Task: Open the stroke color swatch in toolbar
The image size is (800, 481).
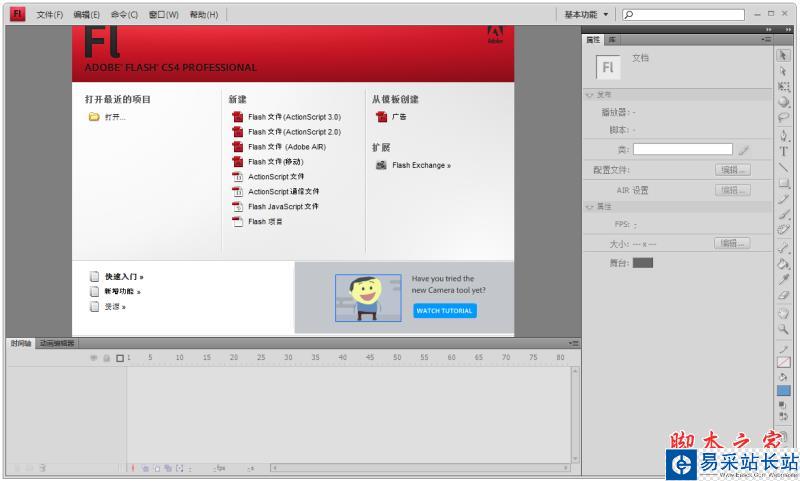Action: (783, 362)
